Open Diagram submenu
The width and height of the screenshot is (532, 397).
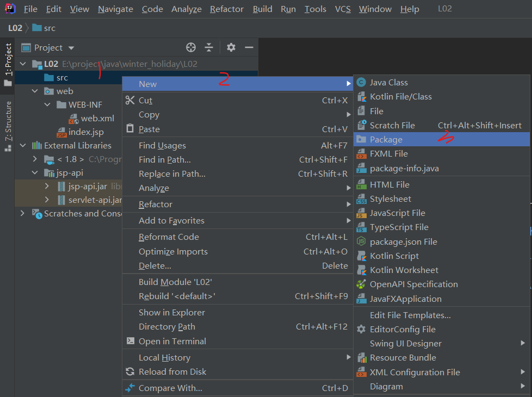(x=442, y=387)
